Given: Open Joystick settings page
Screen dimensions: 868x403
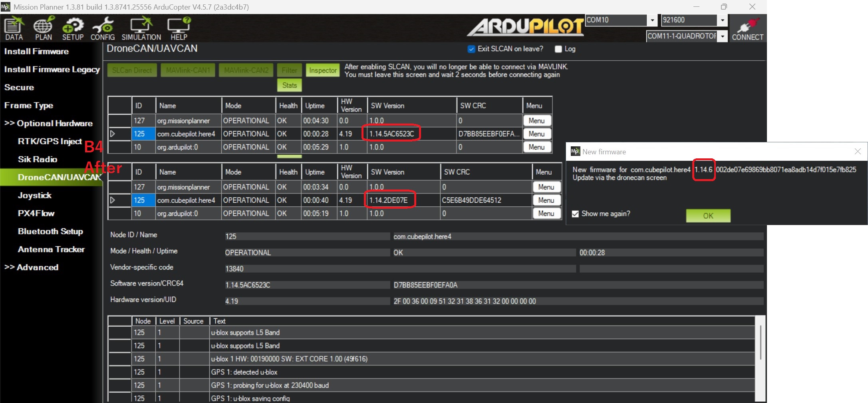Looking at the screenshot, I should (35, 195).
